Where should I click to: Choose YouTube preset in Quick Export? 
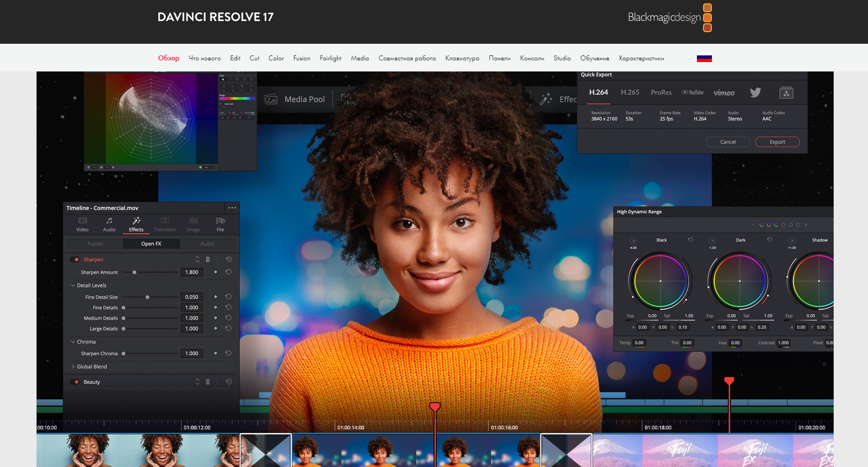(x=693, y=93)
